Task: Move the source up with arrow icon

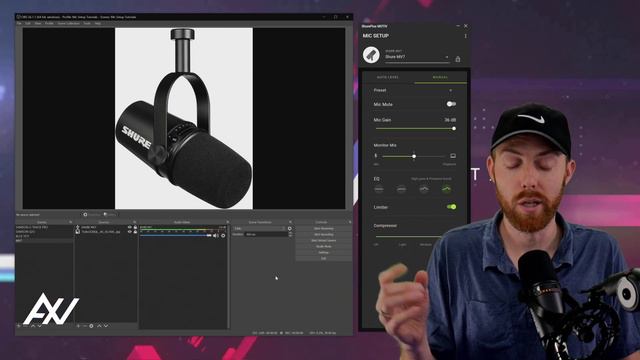Action: (x=99, y=326)
